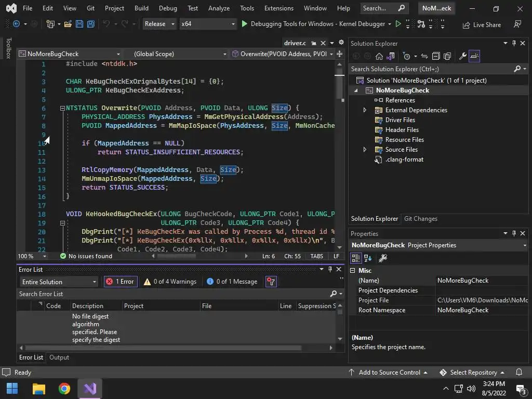Click Show All Files icon
532x399 pixels.
447,56
